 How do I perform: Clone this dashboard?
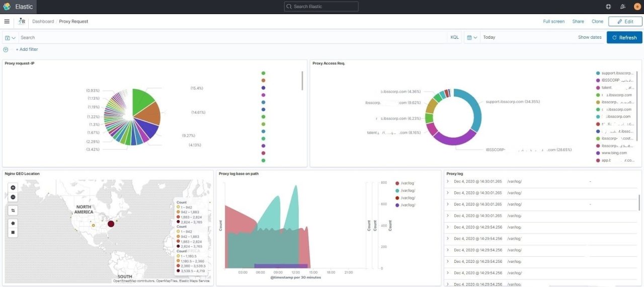[597, 21]
